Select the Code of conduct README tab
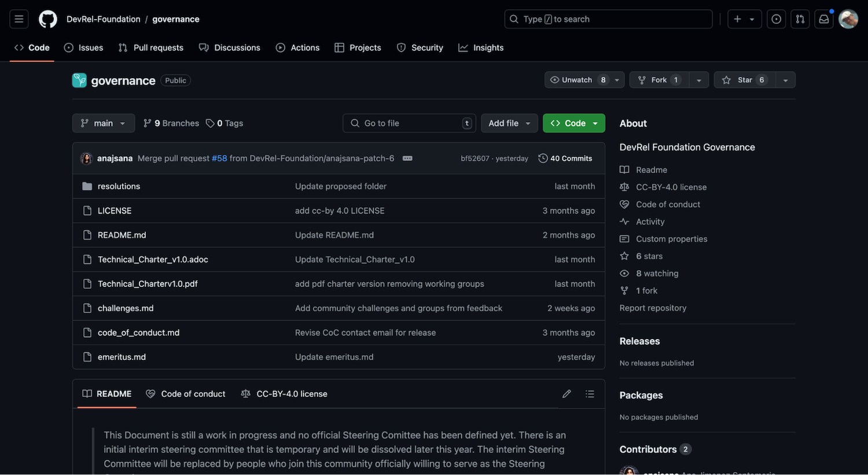The width and height of the screenshot is (868, 475). pos(186,394)
